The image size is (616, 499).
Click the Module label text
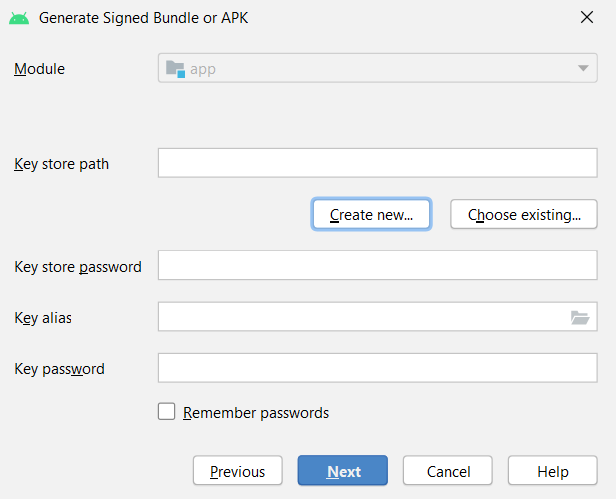point(39,69)
